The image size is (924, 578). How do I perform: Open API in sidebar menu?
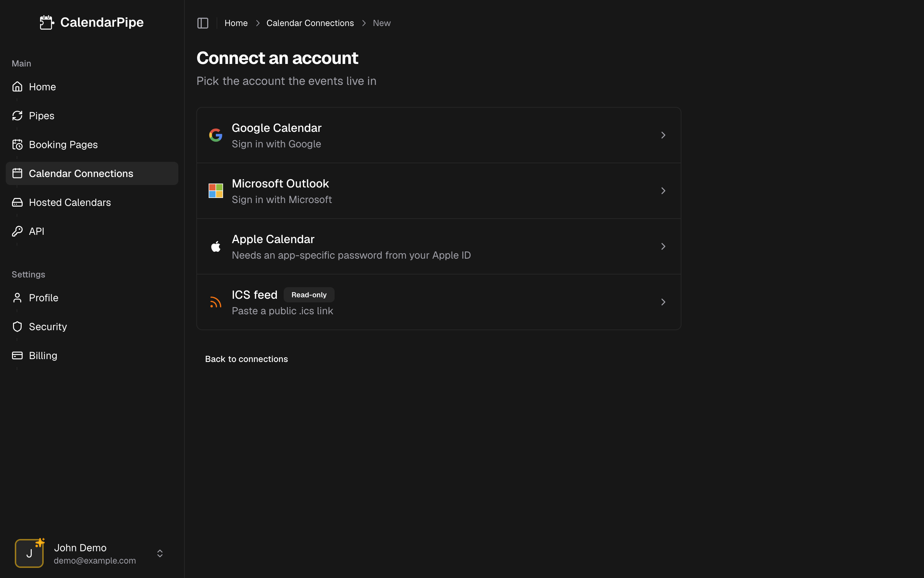[x=92, y=231]
